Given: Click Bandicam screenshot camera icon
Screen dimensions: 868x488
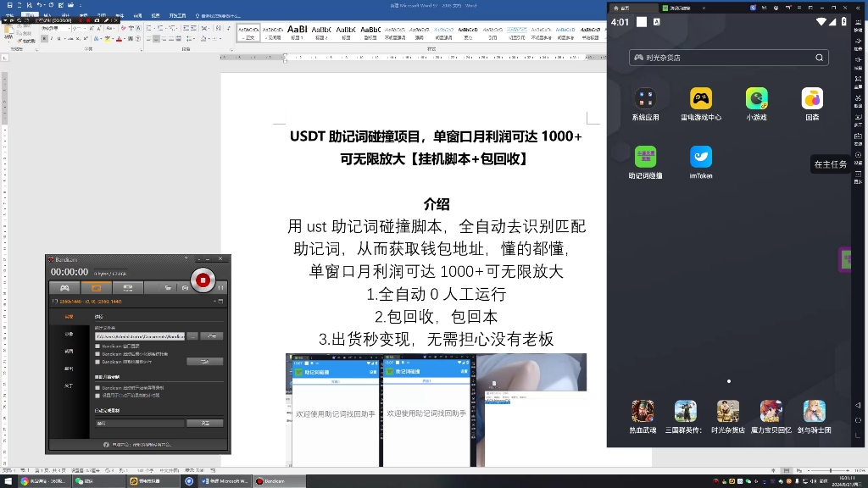Looking at the screenshot, I should click(x=185, y=288).
